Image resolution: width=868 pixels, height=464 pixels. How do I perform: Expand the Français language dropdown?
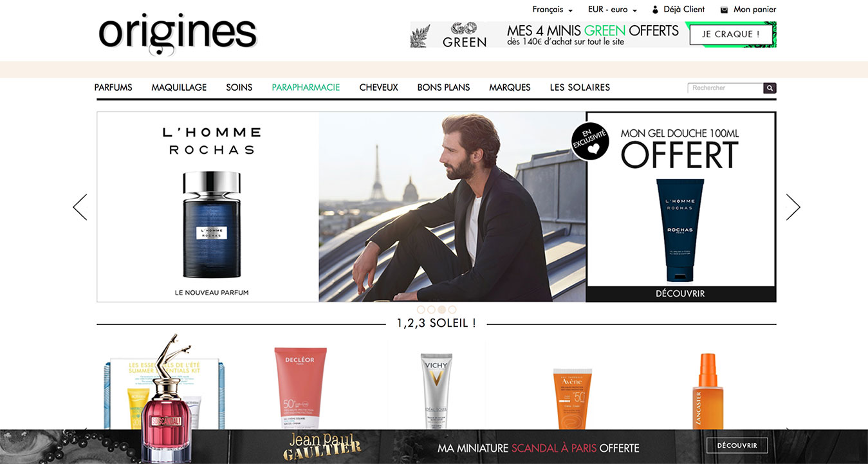tap(552, 10)
